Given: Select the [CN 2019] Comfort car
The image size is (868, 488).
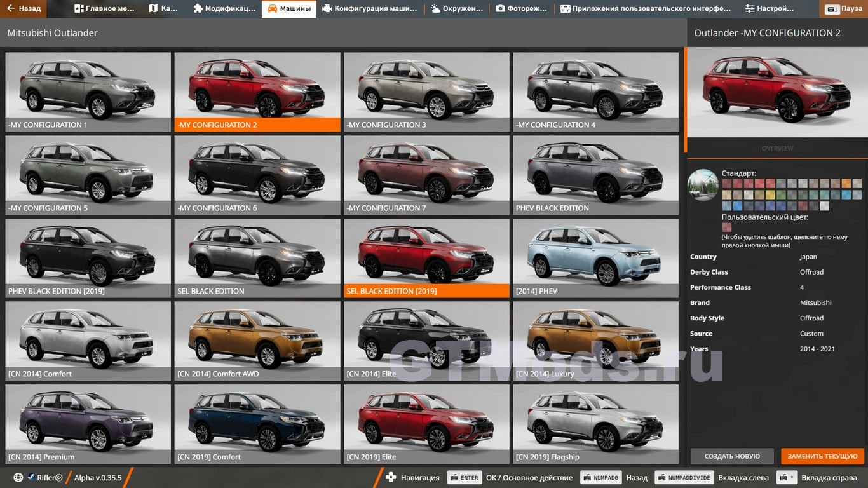Looking at the screenshot, I should (x=257, y=424).
